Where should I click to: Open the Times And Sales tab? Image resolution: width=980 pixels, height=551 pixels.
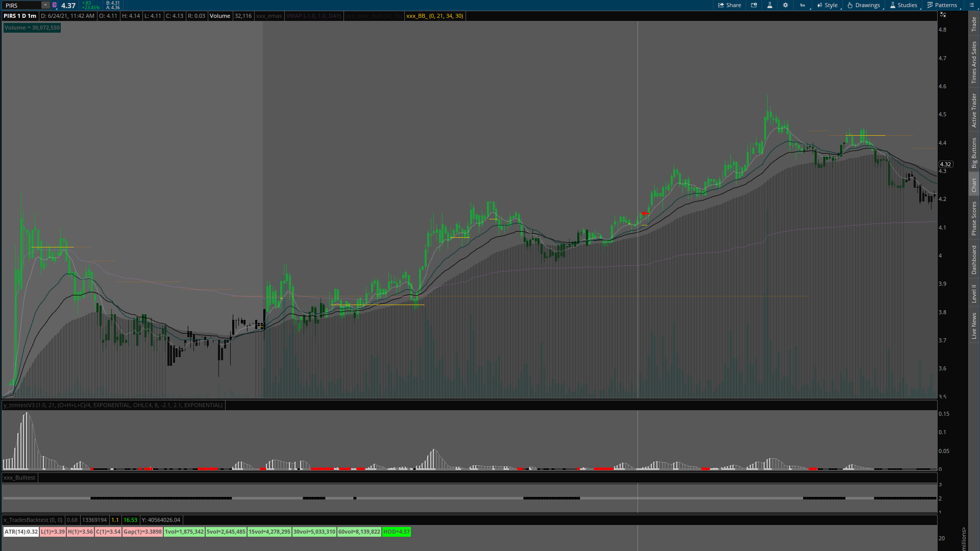tap(974, 62)
